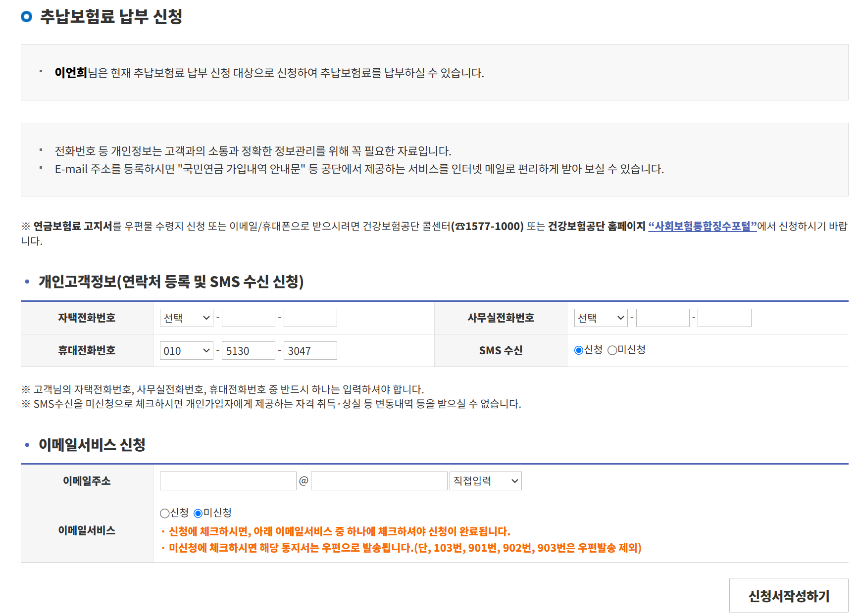Open the 010 mobile prefix dropdown

click(x=186, y=350)
